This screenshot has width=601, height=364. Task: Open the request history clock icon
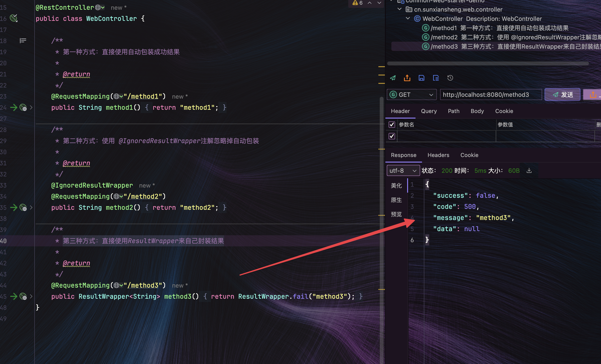pos(450,78)
